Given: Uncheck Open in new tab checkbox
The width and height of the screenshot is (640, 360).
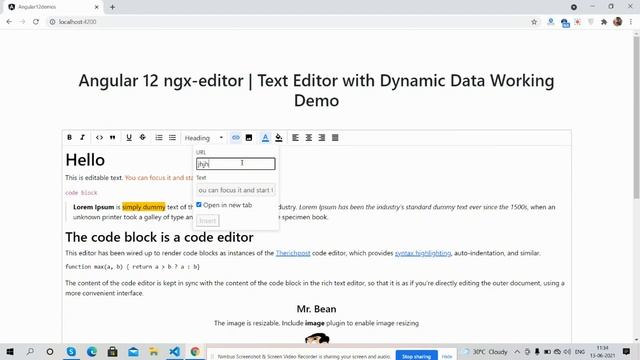Looking at the screenshot, I should click(199, 205).
